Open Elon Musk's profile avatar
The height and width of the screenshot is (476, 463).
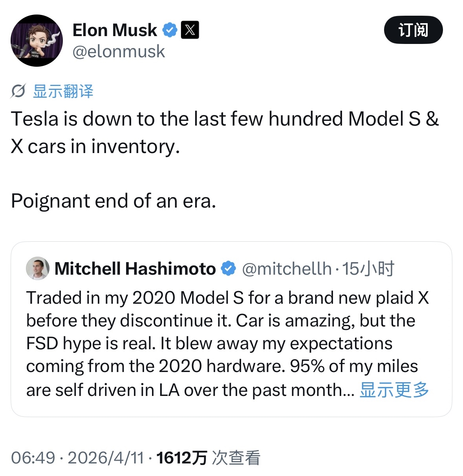(x=37, y=41)
